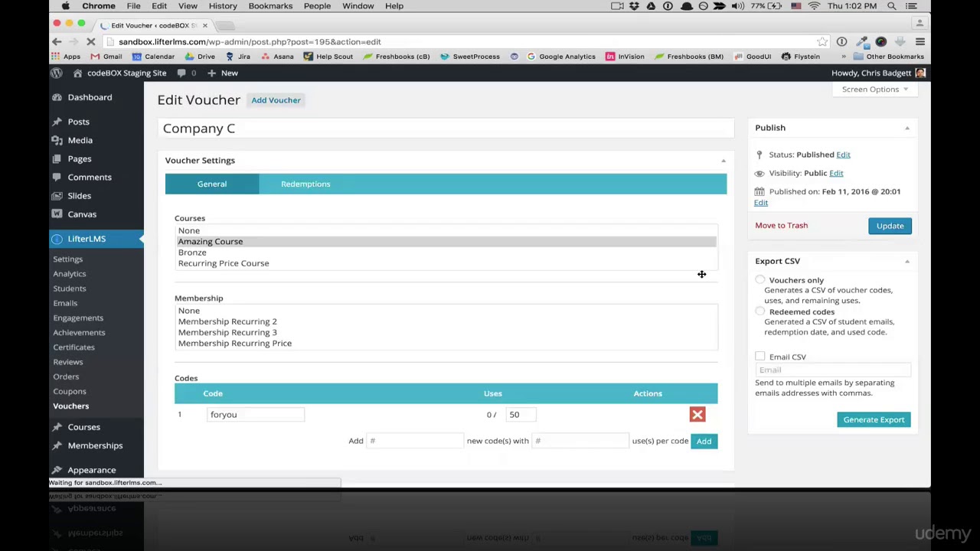This screenshot has width=980, height=551.
Task: Open Spotlight search in menu bar
Action: point(892,6)
